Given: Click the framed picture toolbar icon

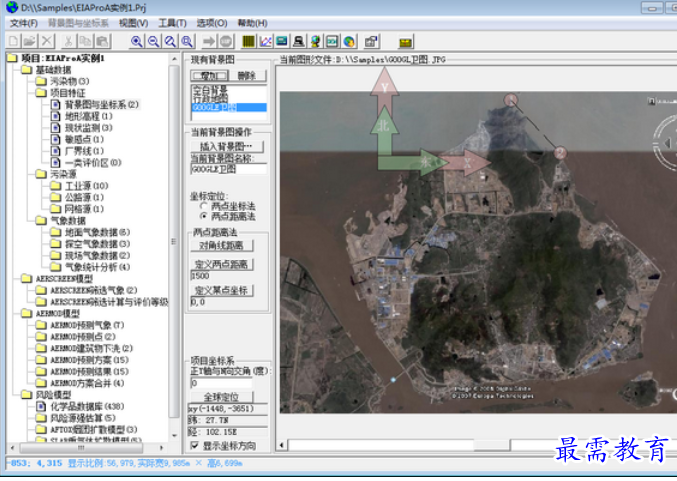Looking at the screenshot, I should pyautogui.click(x=332, y=41).
